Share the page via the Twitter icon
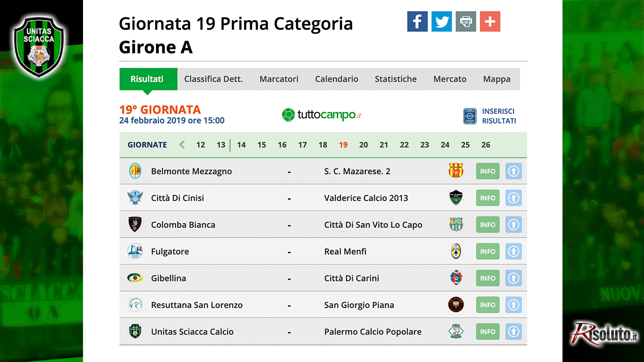Viewport: 644px width, 362px height. click(442, 22)
